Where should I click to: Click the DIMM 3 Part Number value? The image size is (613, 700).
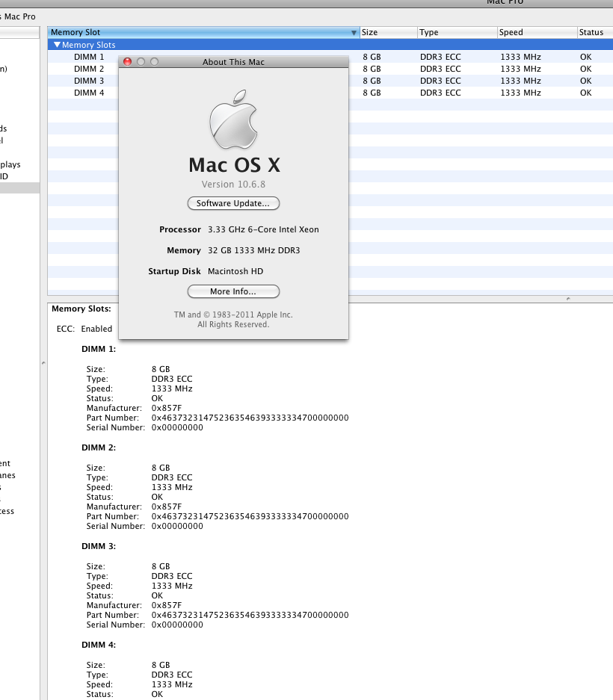coord(250,615)
